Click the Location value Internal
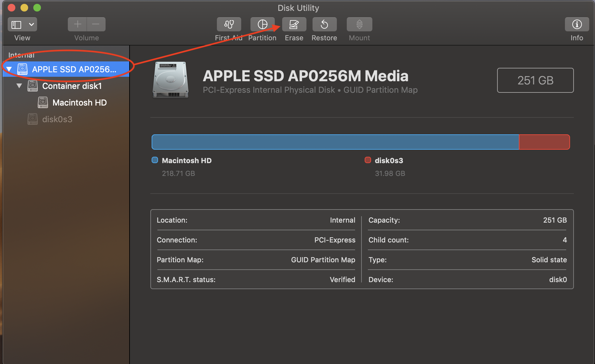The height and width of the screenshot is (364, 595). click(x=343, y=220)
